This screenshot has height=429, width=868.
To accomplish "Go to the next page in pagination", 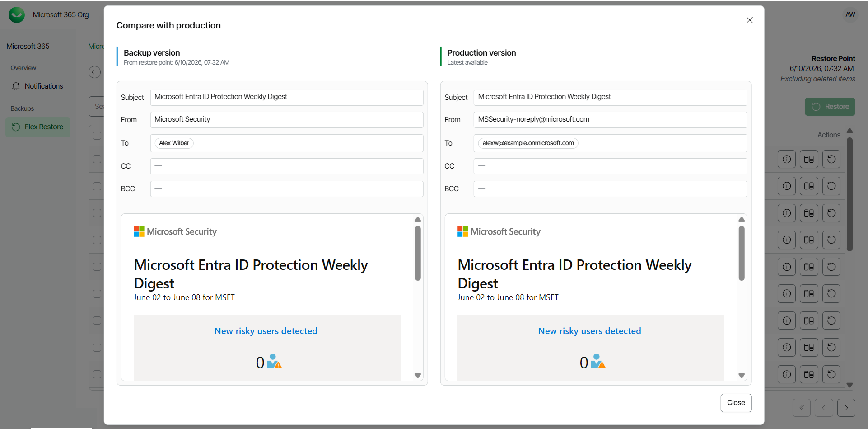I will [846, 408].
